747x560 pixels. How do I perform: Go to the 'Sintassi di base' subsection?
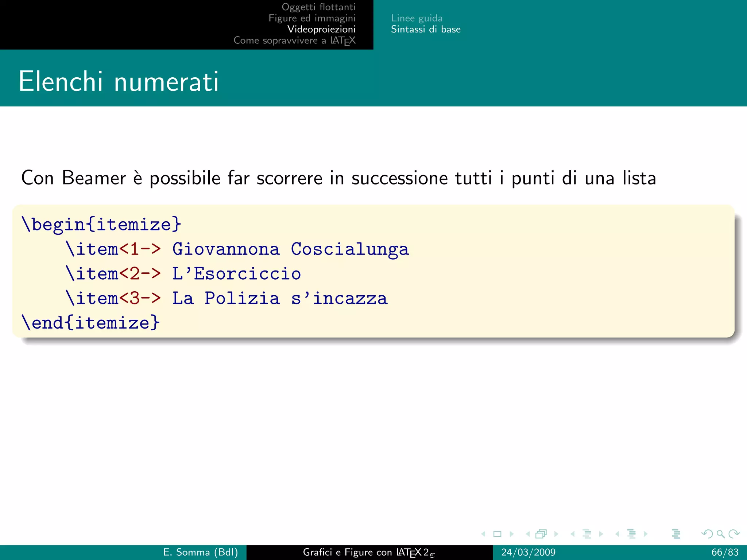(x=426, y=29)
